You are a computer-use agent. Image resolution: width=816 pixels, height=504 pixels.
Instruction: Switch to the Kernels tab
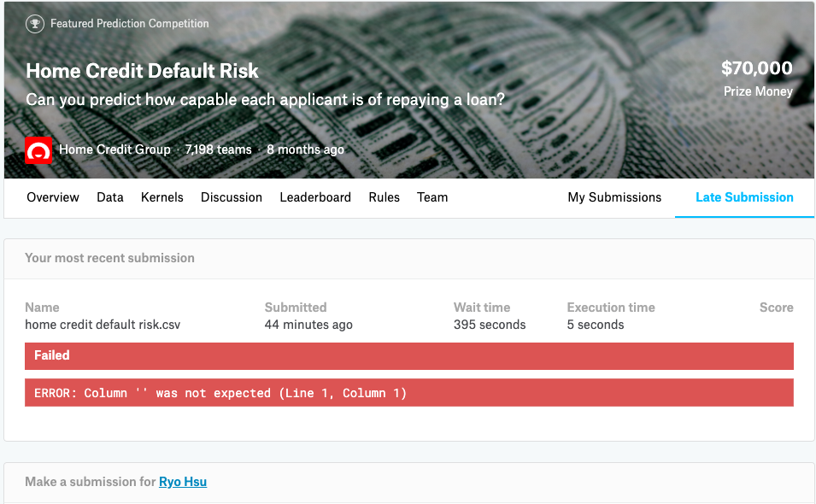(x=161, y=197)
